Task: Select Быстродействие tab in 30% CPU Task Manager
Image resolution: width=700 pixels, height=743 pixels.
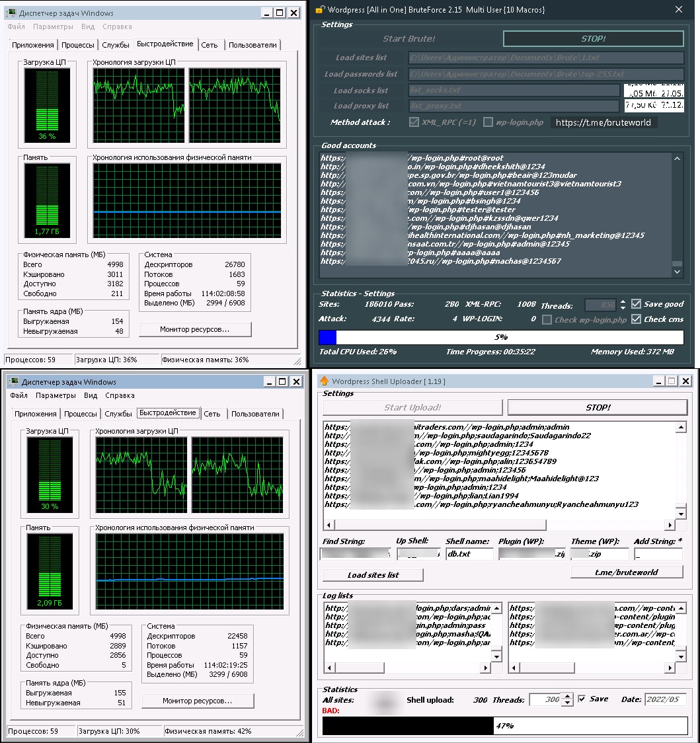Action: (168, 412)
